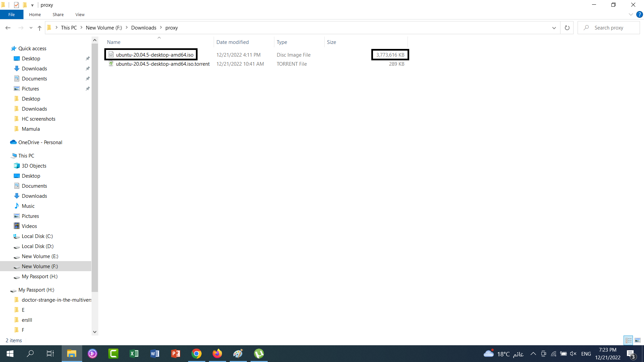Select This PC in navigation pane
Screen dimensions: 644x362
[x=26, y=156]
